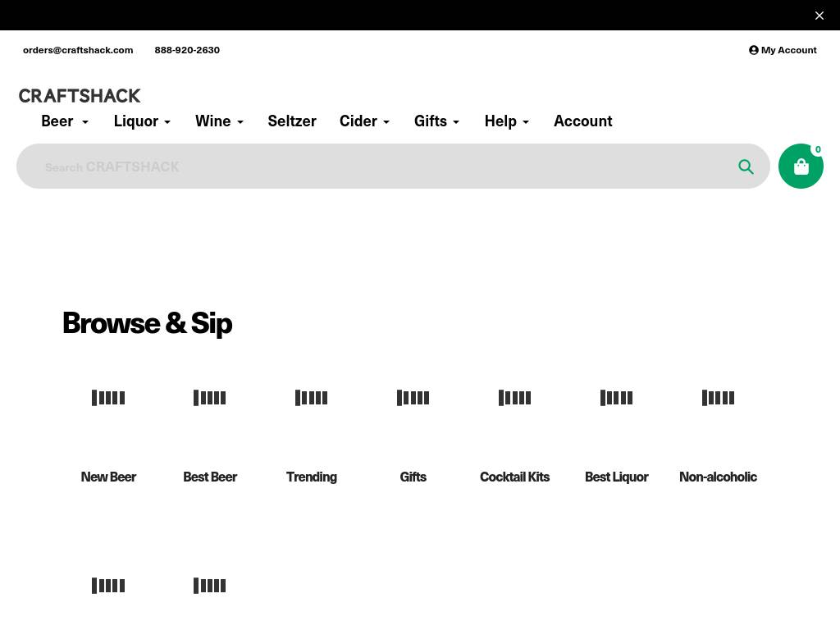Expand the Beer dropdown menu

click(x=65, y=121)
